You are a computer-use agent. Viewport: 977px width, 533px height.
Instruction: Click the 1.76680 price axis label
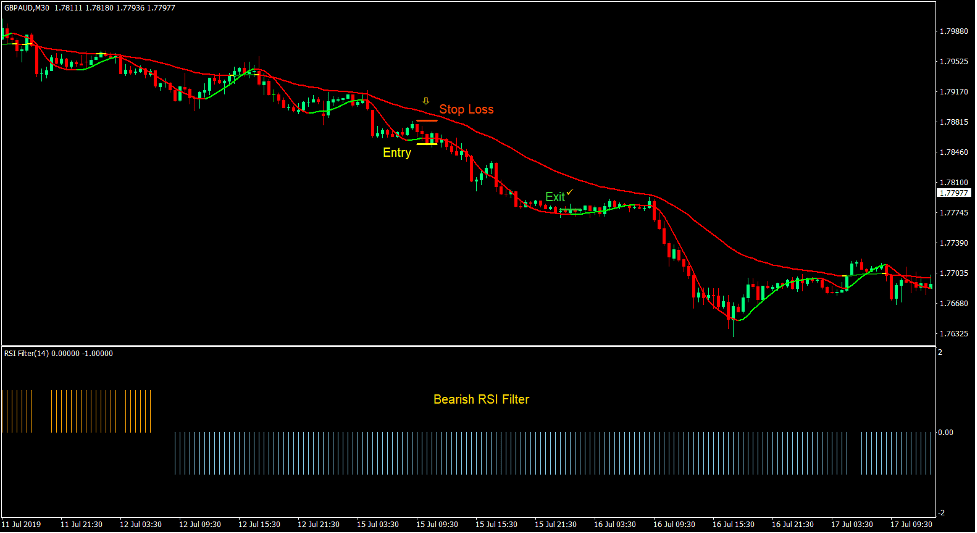tap(954, 304)
